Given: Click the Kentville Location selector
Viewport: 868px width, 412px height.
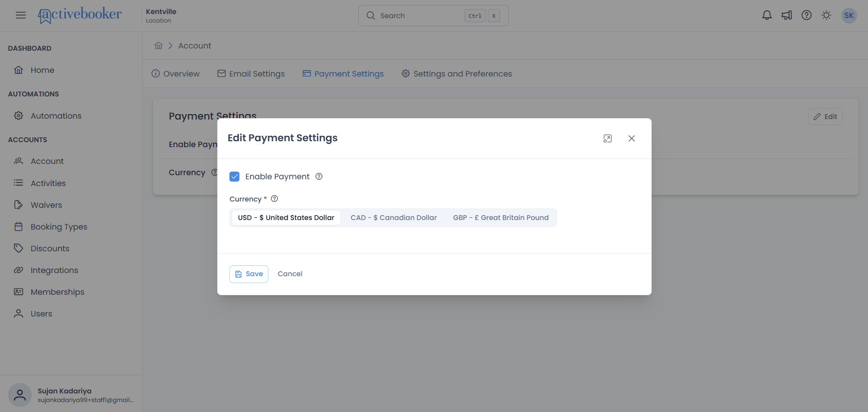Looking at the screenshot, I should (161, 16).
